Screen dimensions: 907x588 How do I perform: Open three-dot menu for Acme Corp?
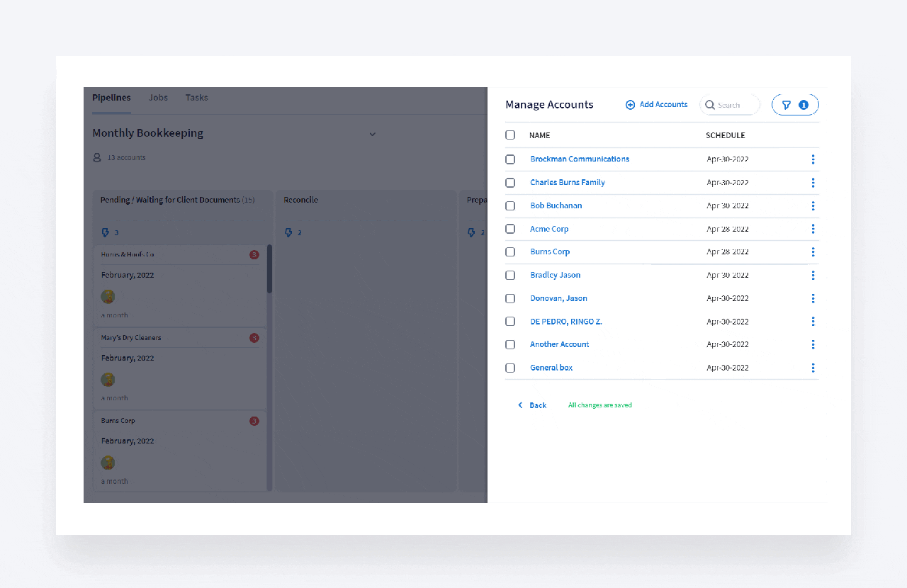coord(813,229)
